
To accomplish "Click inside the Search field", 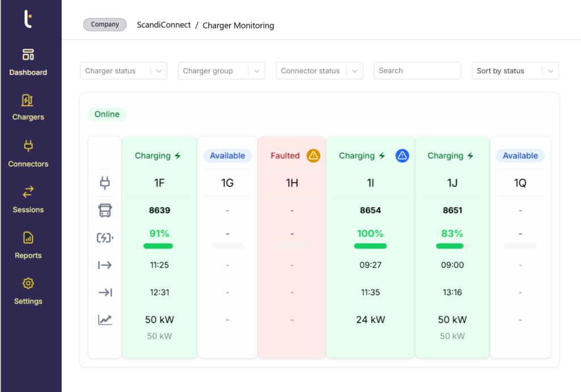I will click(417, 70).
